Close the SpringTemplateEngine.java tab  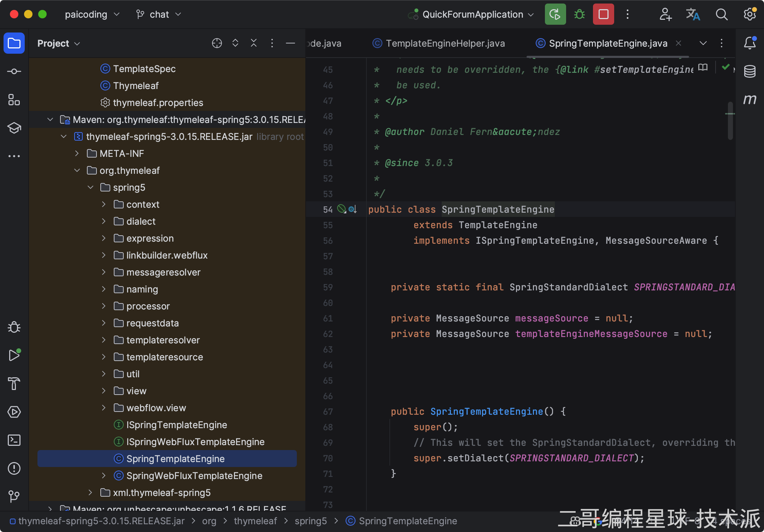click(678, 43)
